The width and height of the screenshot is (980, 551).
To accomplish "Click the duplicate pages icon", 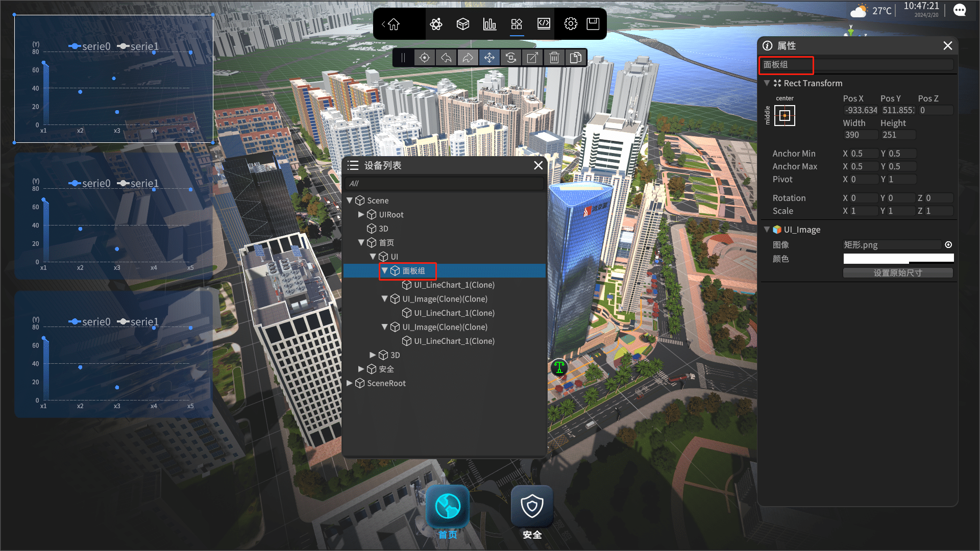I will coord(576,58).
